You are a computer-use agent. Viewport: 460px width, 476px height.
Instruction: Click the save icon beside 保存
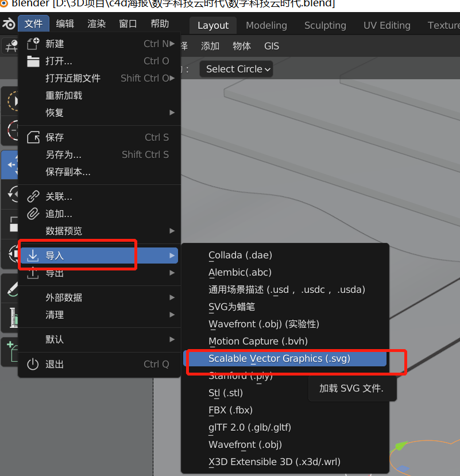pos(33,137)
